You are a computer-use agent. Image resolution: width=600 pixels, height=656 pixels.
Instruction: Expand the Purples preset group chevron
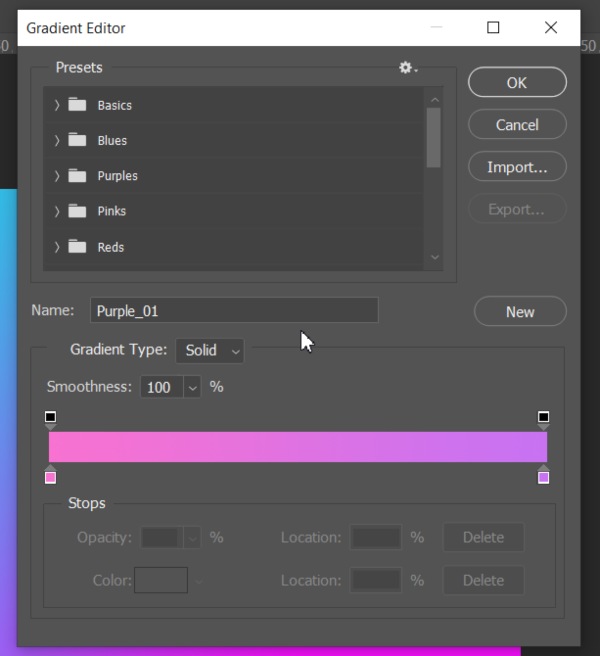tap(57, 176)
